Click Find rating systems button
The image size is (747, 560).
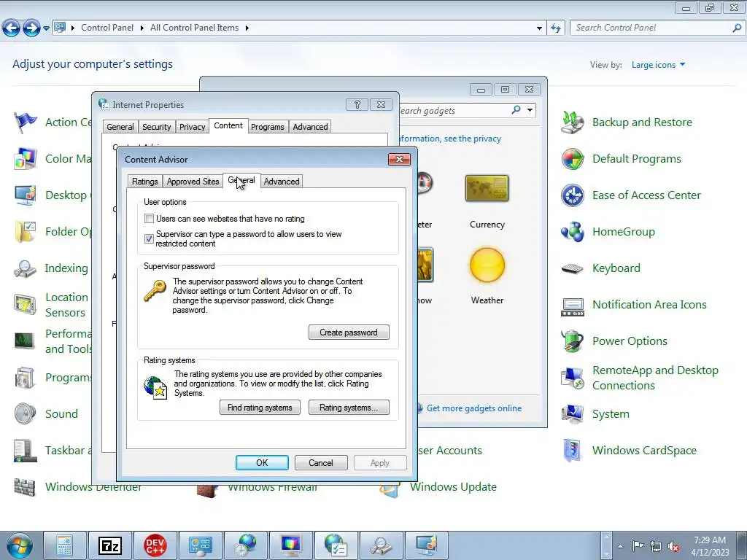point(260,408)
